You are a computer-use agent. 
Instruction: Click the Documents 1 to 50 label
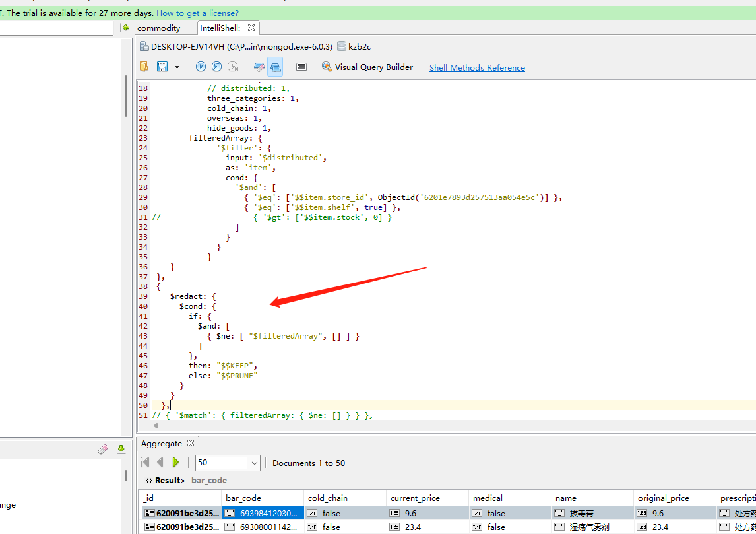point(309,463)
